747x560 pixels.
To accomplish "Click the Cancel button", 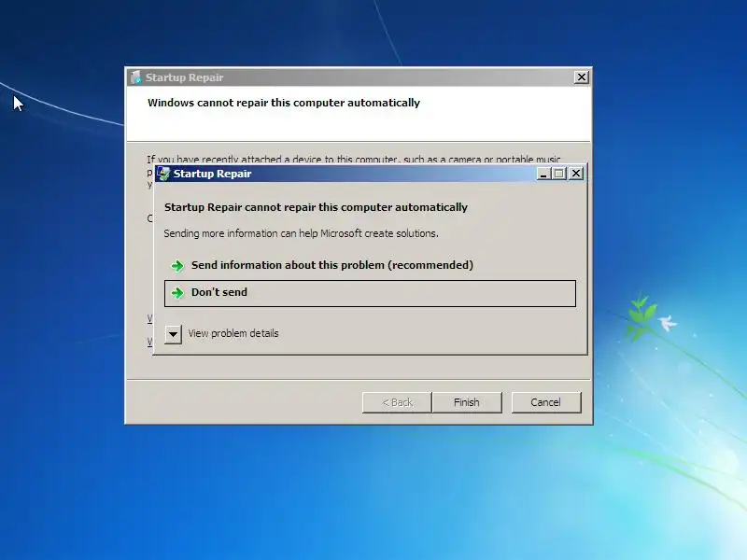I will point(546,402).
